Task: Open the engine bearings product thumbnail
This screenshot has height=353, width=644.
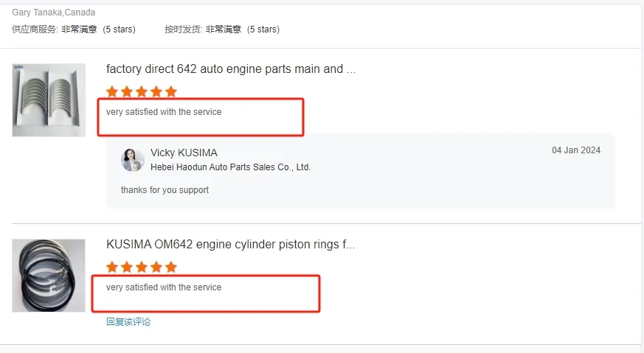Action: click(x=49, y=99)
